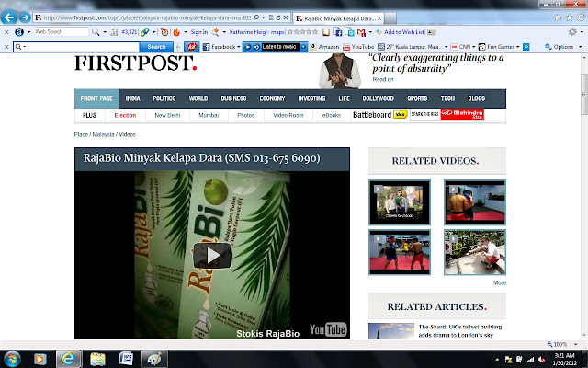Click the Wayback clock icon in the toolbar
The height and width of the screenshot is (368, 588).
point(164,32)
